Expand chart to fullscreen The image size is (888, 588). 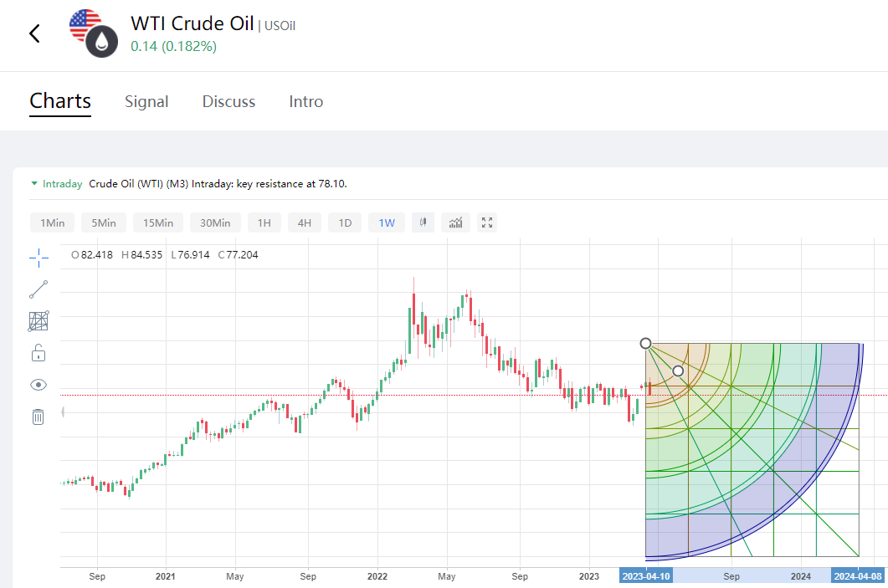coord(488,222)
